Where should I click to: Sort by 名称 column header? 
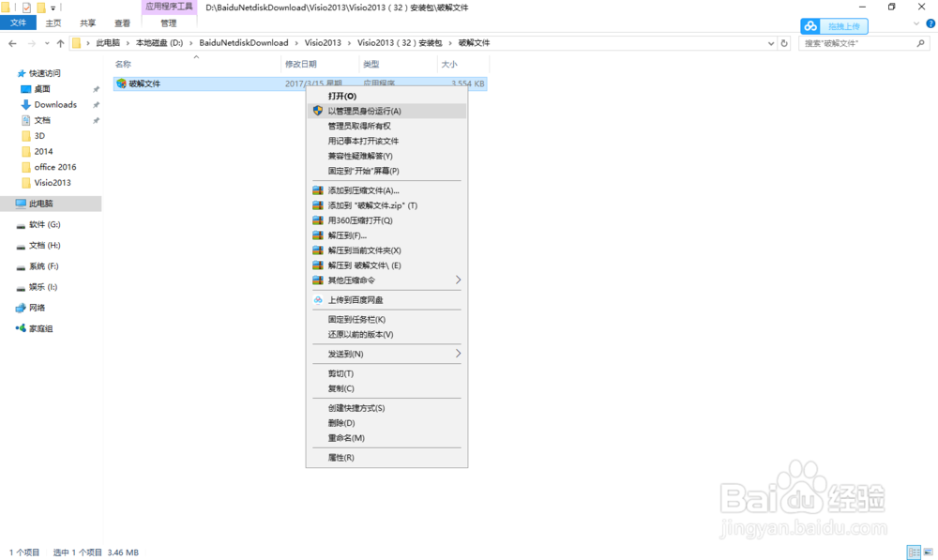point(123,64)
